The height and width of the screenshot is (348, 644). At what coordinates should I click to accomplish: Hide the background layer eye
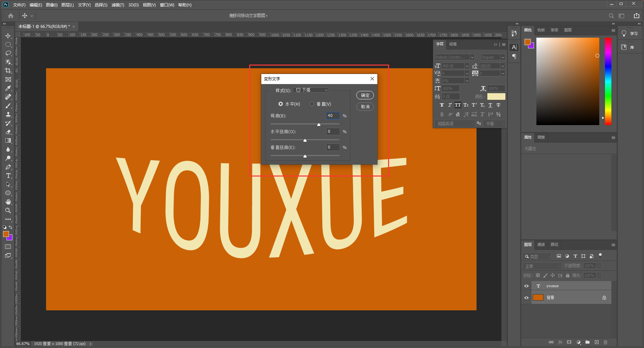click(526, 298)
